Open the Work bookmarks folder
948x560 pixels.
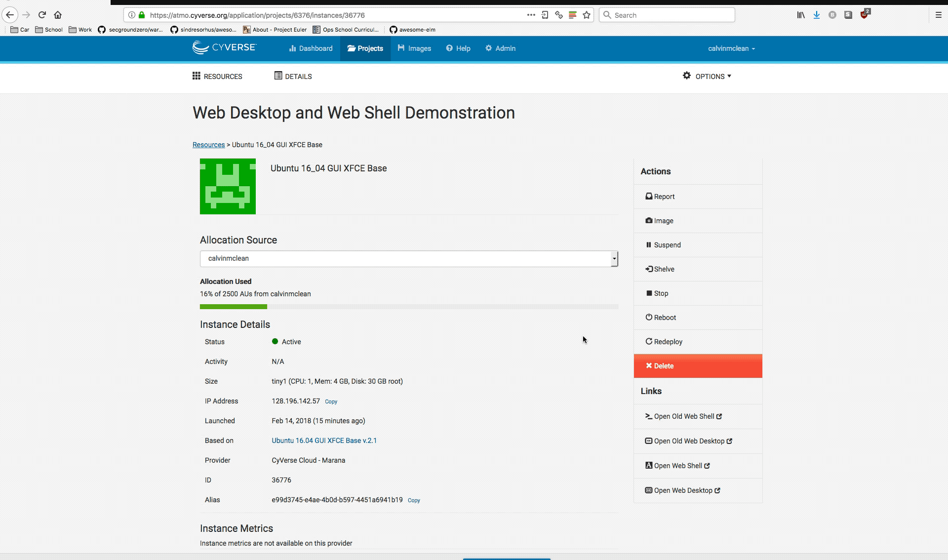[80, 30]
